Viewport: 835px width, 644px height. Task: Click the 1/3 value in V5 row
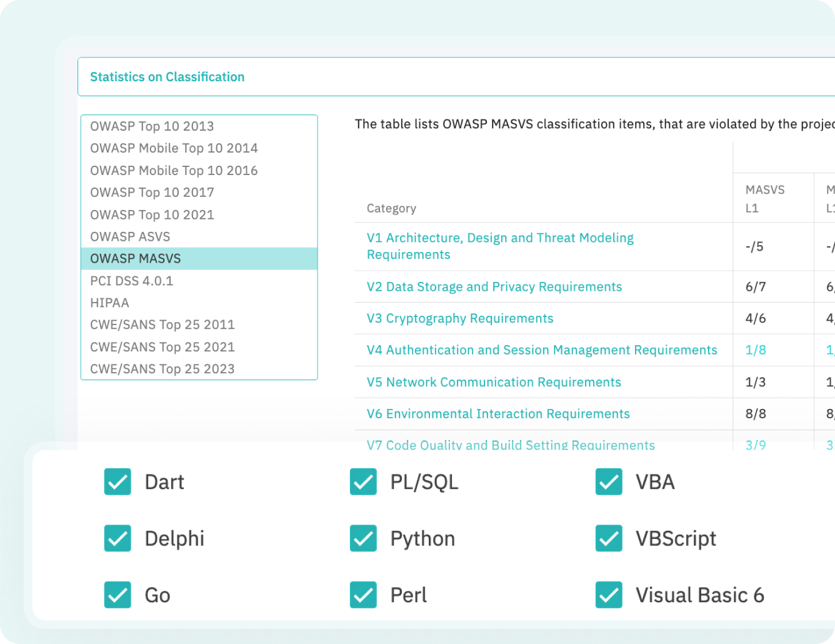(x=756, y=382)
